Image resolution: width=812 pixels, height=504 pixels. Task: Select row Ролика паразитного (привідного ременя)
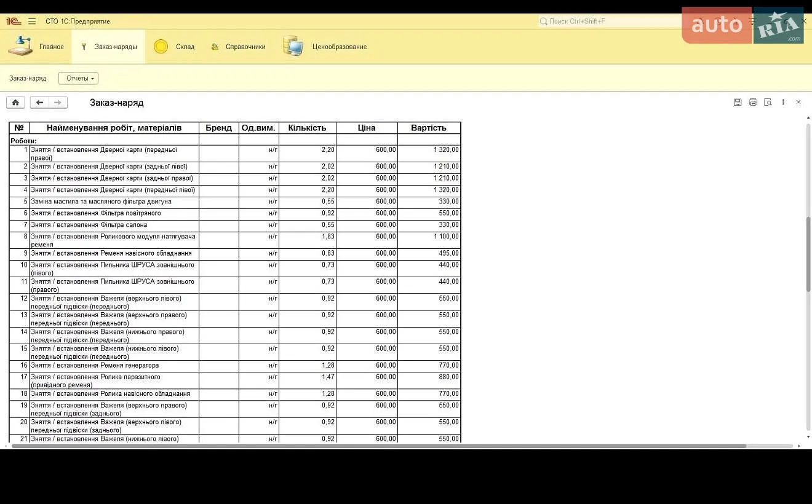pos(234,380)
